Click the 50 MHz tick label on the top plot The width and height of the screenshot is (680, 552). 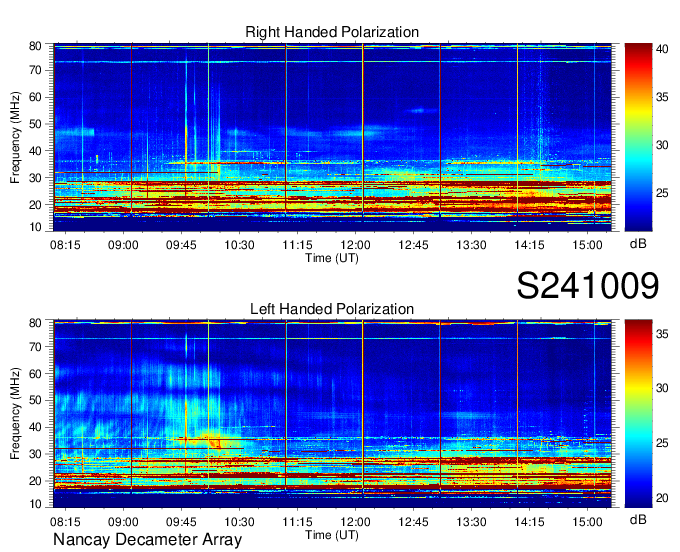point(35,124)
